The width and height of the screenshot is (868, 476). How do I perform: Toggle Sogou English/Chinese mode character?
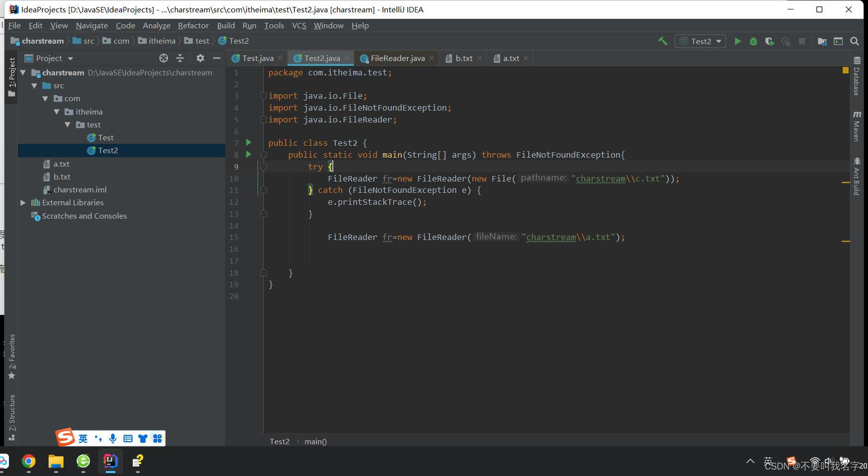pos(83,438)
